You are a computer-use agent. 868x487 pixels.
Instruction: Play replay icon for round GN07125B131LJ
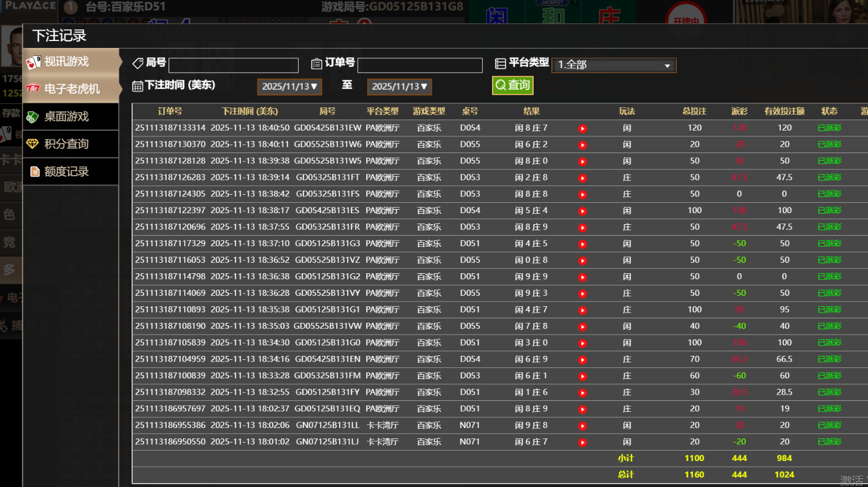pyautogui.click(x=582, y=443)
